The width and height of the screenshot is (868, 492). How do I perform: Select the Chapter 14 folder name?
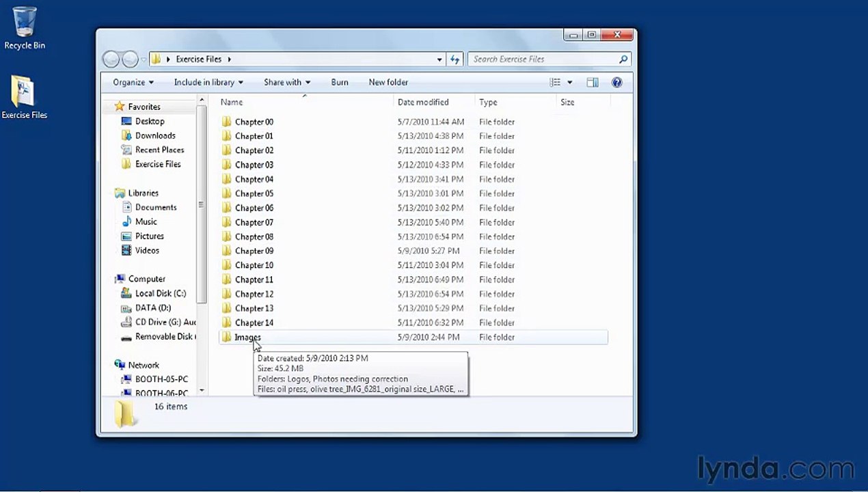coord(254,323)
